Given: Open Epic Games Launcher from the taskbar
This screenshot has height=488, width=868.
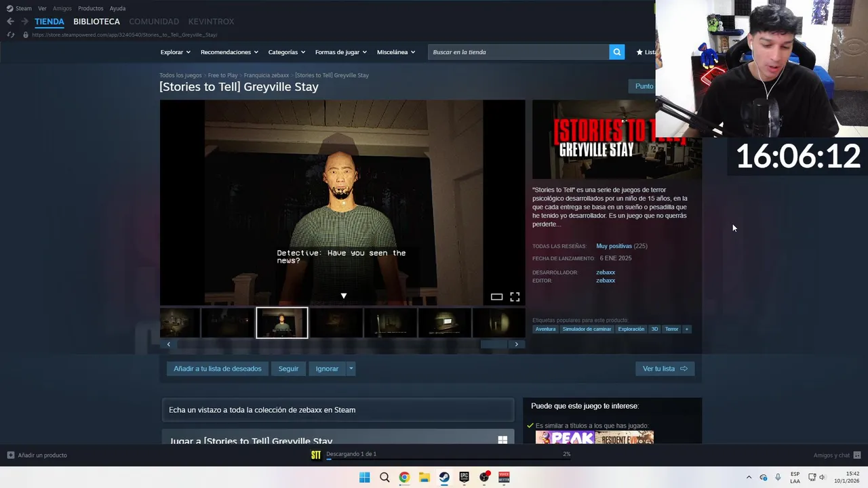Looking at the screenshot, I should [x=464, y=477].
